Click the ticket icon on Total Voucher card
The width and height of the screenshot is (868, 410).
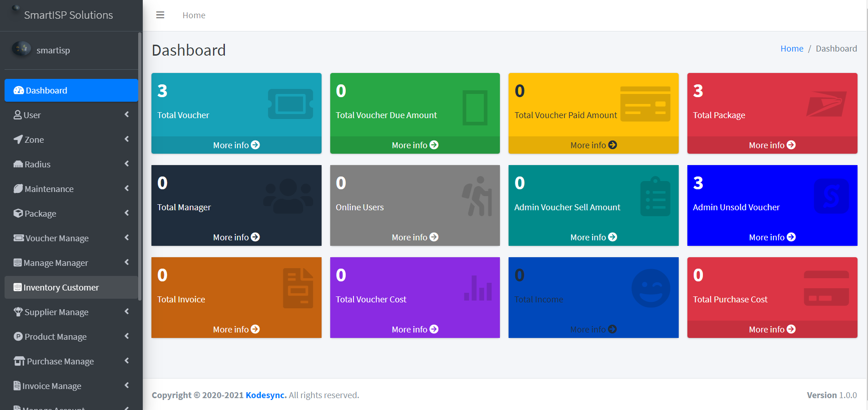pos(291,104)
